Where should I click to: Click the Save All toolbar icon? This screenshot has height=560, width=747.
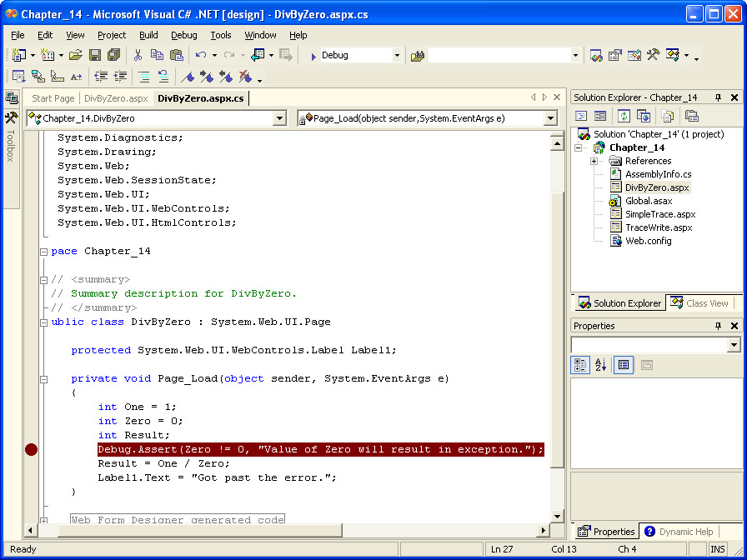click(x=113, y=55)
